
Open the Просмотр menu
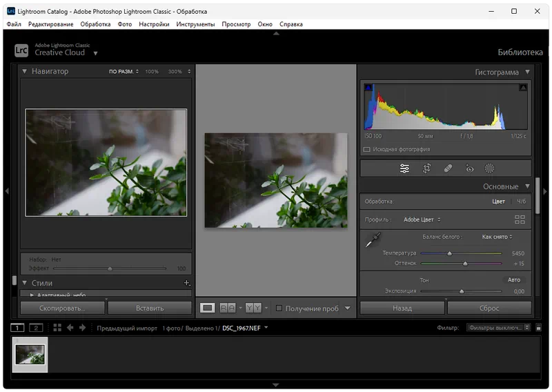(236, 24)
